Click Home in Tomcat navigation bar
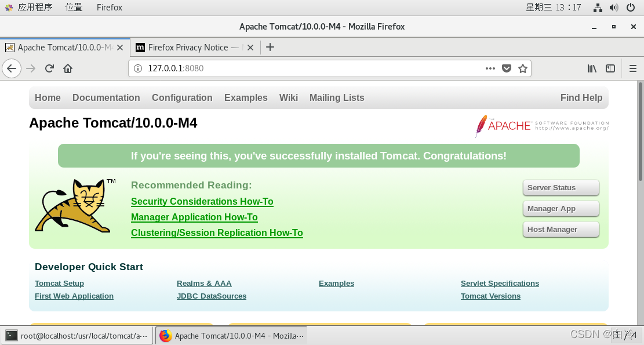Viewport: 644px width, 345px height. 48,98
